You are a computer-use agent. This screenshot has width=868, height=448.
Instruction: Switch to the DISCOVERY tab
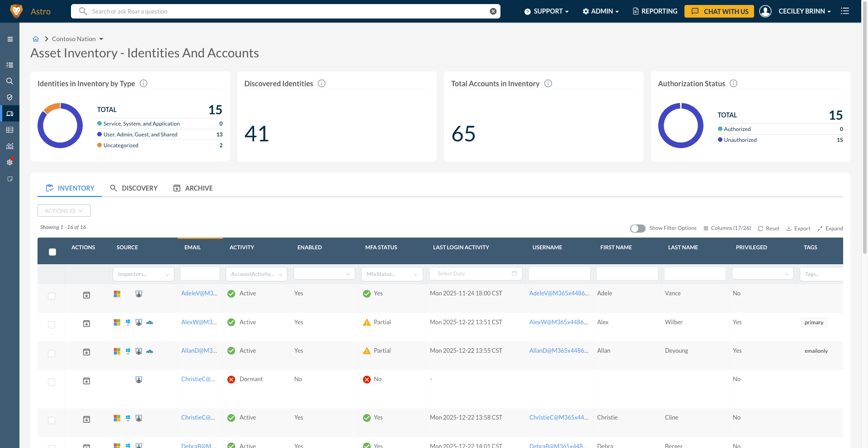click(x=134, y=188)
